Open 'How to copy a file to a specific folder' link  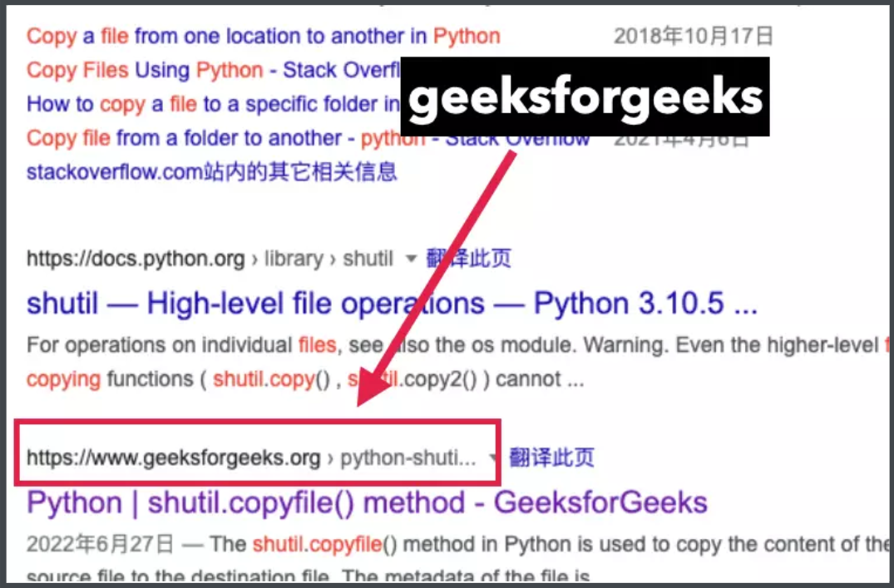coord(213,104)
